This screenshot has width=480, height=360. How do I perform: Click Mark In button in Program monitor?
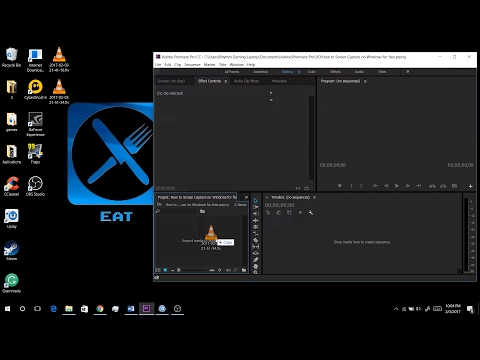pos(351,186)
